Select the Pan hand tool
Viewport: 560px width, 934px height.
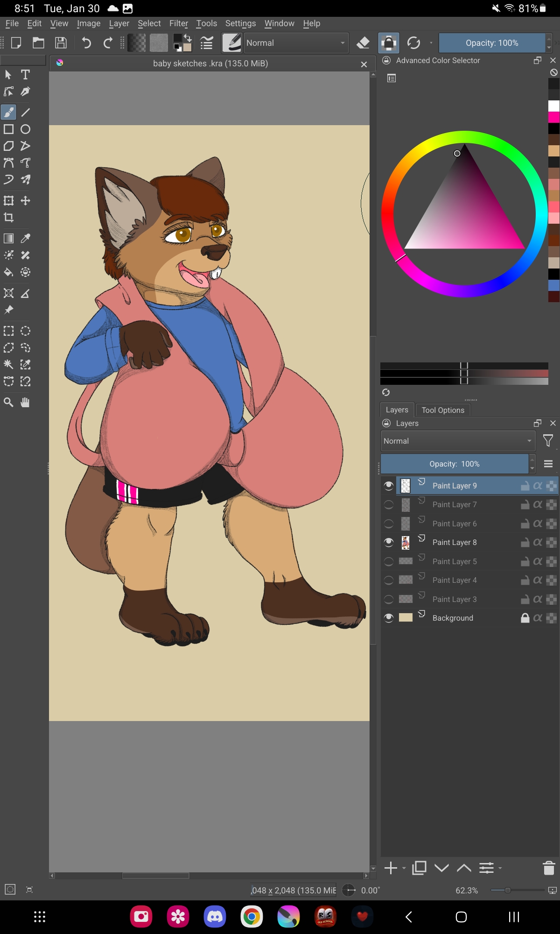(x=26, y=403)
